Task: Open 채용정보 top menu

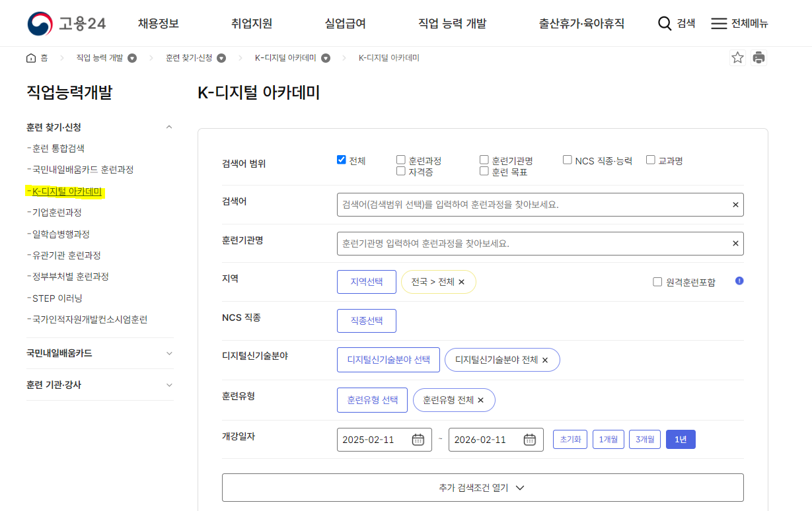Action: (x=159, y=24)
